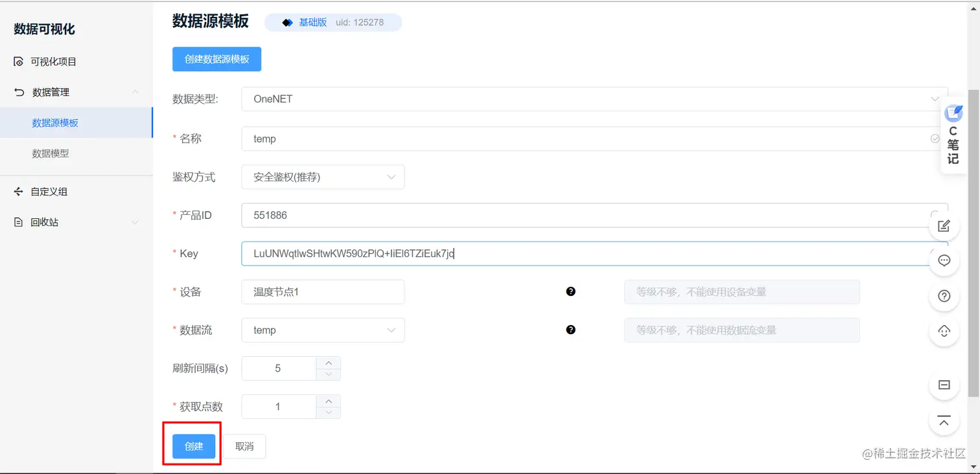Click the 获取点数 number input
The height and width of the screenshot is (474, 980).
click(279, 407)
